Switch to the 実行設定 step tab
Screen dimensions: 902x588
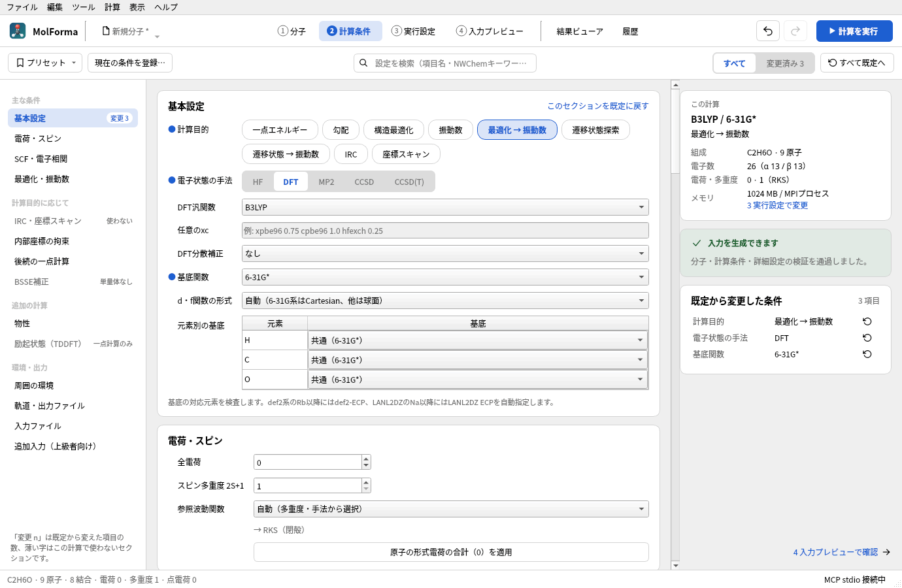click(413, 31)
